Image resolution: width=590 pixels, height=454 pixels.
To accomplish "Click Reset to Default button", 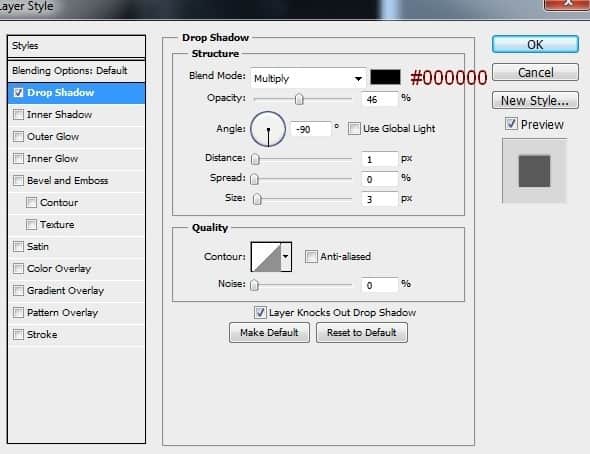I will pyautogui.click(x=362, y=333).
